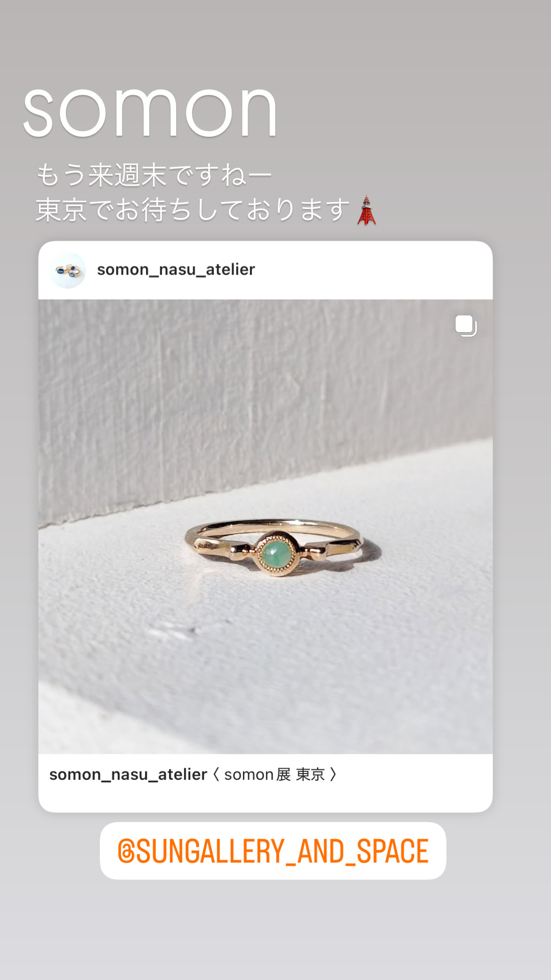The height and width of the screenshot is (980, 551).
Task: Click the @ symbol in the mention sticker
Action: (x=126, y=852)
